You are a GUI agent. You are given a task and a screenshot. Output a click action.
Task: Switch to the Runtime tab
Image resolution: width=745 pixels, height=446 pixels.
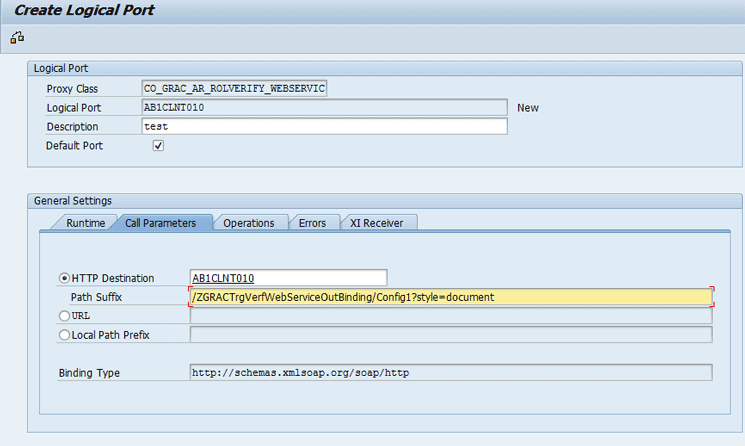coord(85,223)
